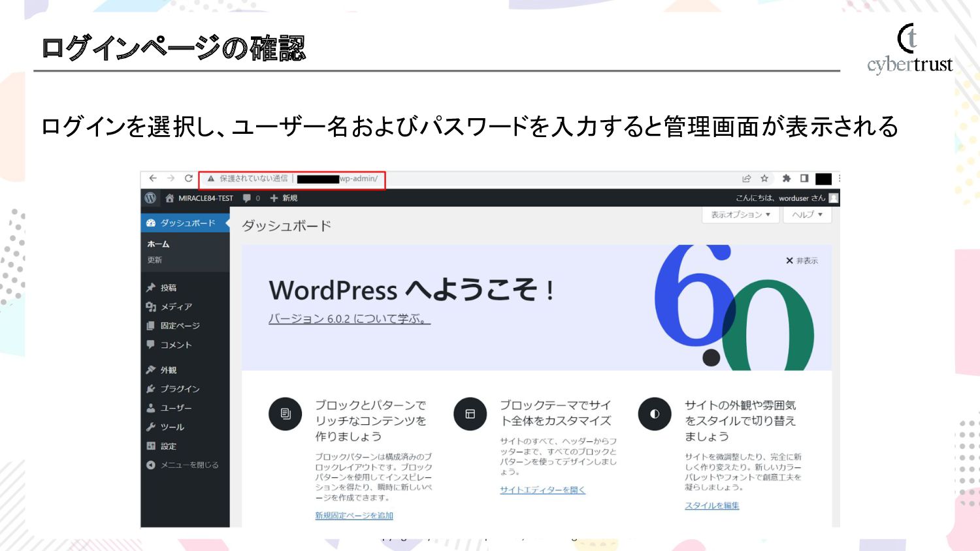Click the plug icon beside プラグイン

pyautogui.click(x=151, y=388)
